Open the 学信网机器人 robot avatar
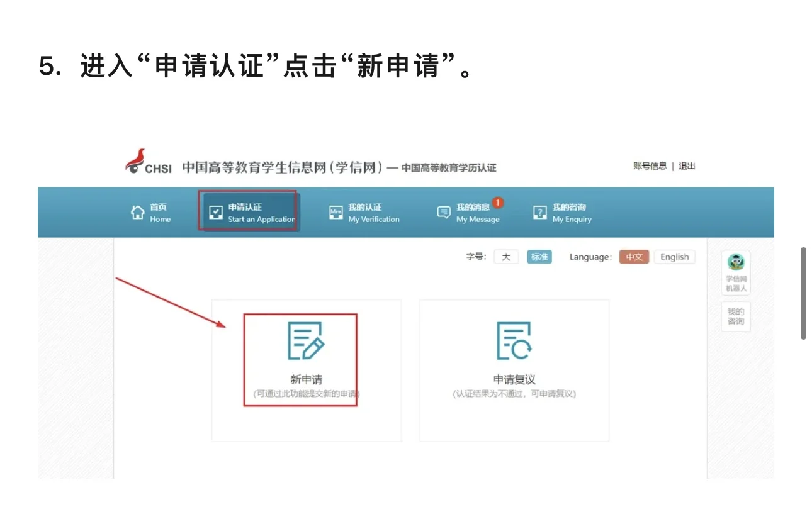Image resolution: width=812 pixels, height=524 pixels. point(735,262)
